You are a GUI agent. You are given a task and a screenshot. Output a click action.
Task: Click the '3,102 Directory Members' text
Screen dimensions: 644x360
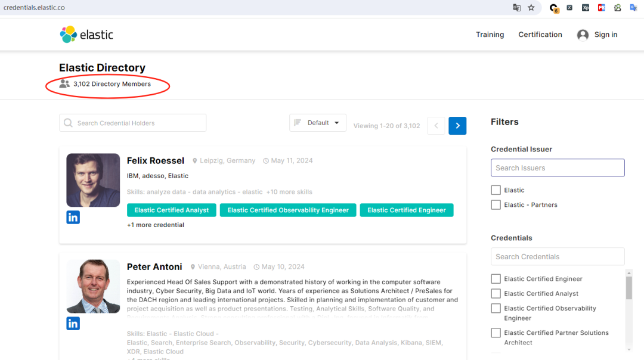[112, 83]
